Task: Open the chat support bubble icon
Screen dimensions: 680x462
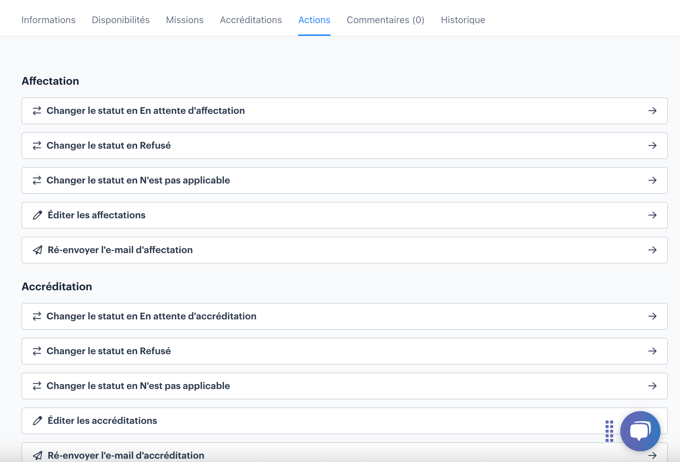Action: (x=640, y=431)
